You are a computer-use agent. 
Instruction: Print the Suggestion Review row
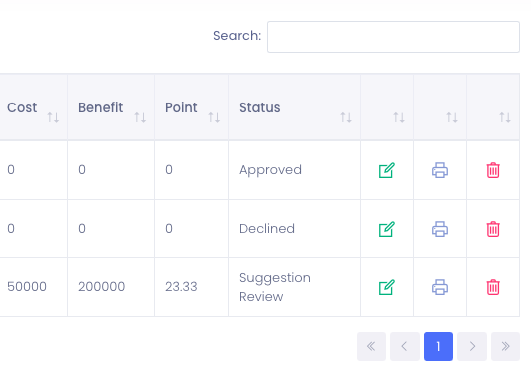point(440,287)
